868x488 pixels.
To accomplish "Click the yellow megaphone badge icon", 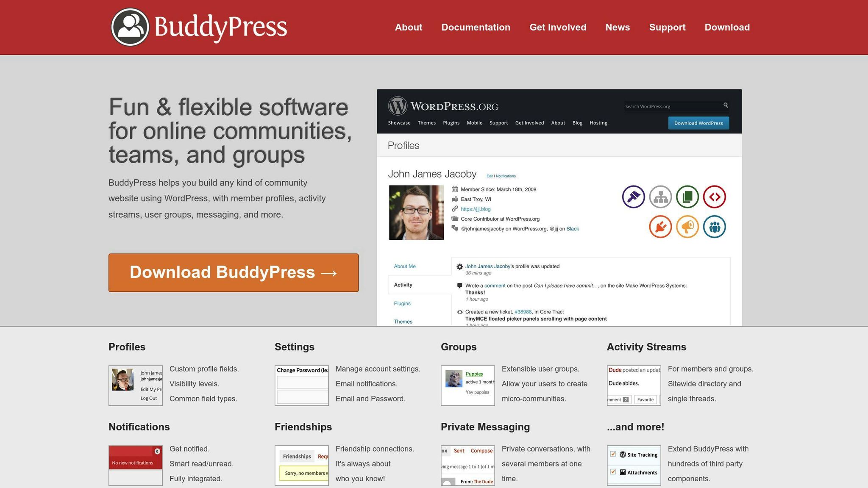I will [x=687, y=227].
